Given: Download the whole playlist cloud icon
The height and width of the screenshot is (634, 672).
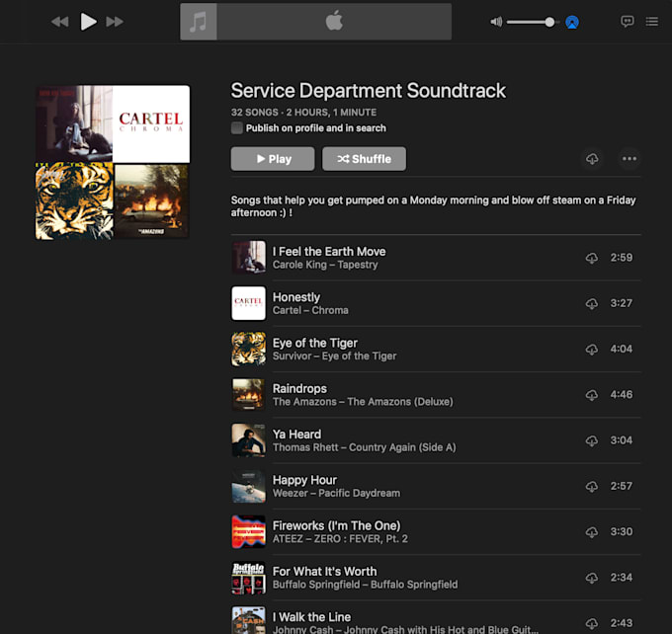Looking at the screenshot, I should coord(592,159).
